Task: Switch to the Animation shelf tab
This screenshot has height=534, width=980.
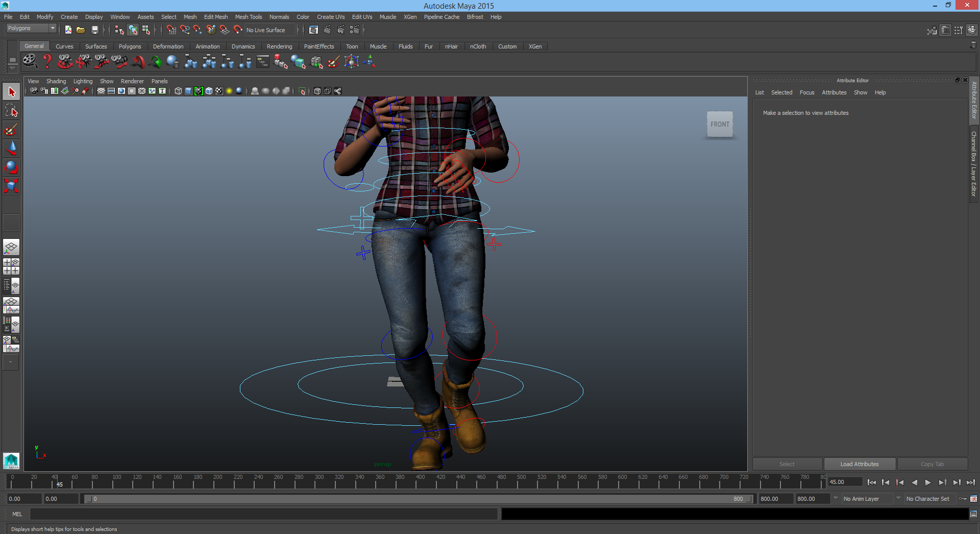Action: pos(207,46)
